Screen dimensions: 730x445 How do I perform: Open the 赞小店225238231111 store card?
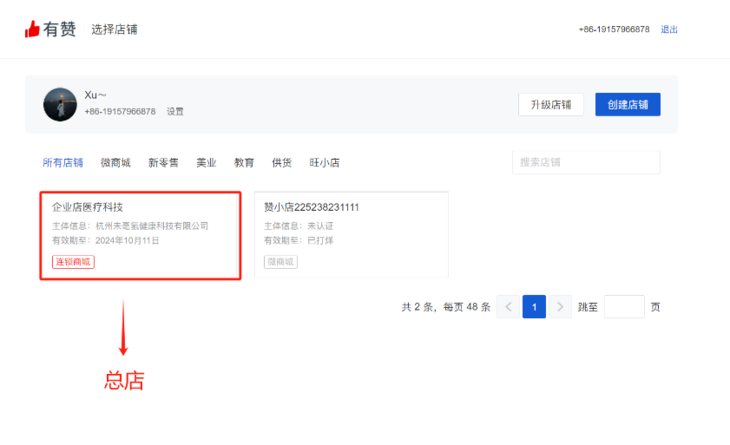(351, 235)
